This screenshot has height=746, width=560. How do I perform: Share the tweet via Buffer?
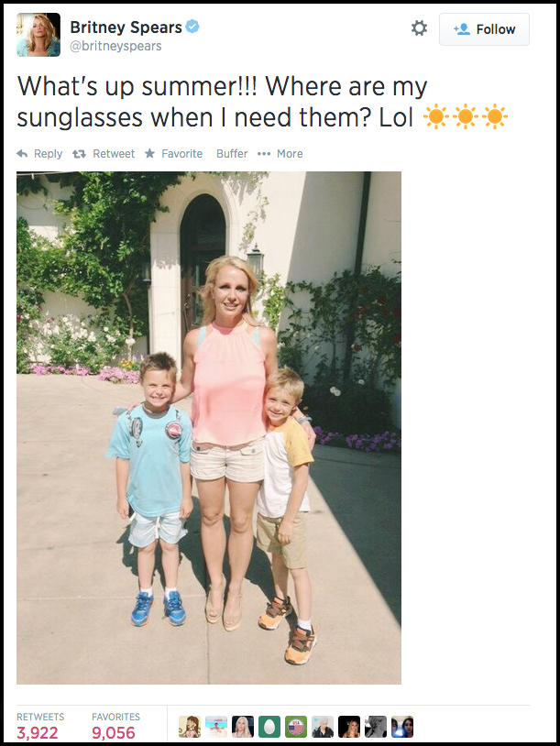[232, 154]
